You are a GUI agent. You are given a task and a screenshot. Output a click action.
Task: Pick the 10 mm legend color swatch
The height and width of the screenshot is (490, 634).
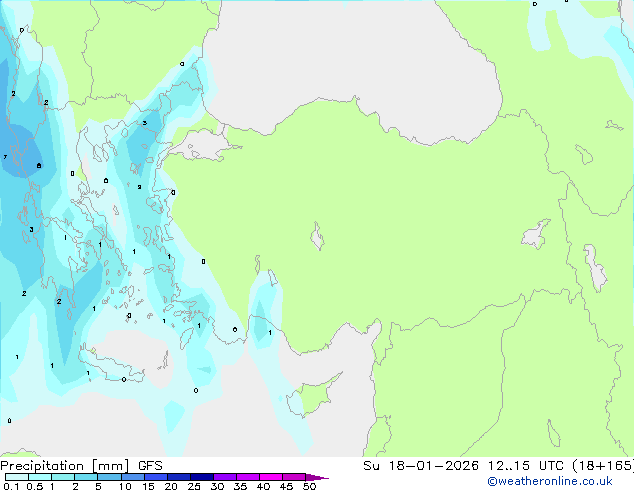point(132,477)
